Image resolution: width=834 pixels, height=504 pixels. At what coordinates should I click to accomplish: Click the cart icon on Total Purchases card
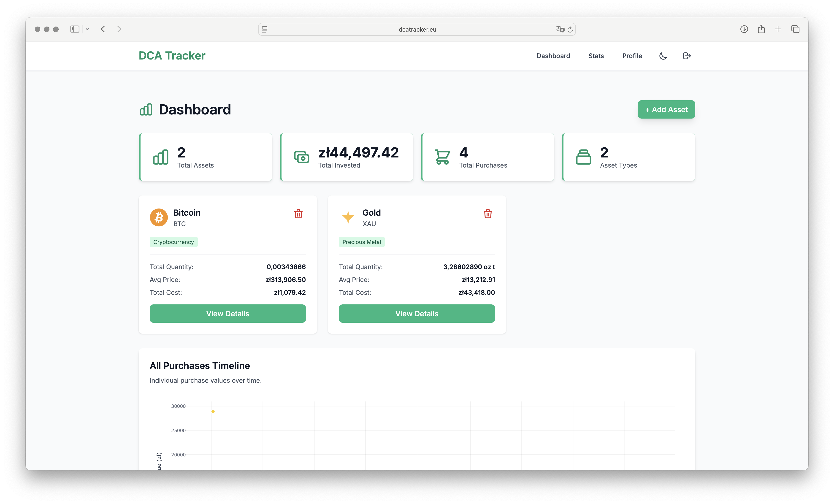tap(442, 157)
